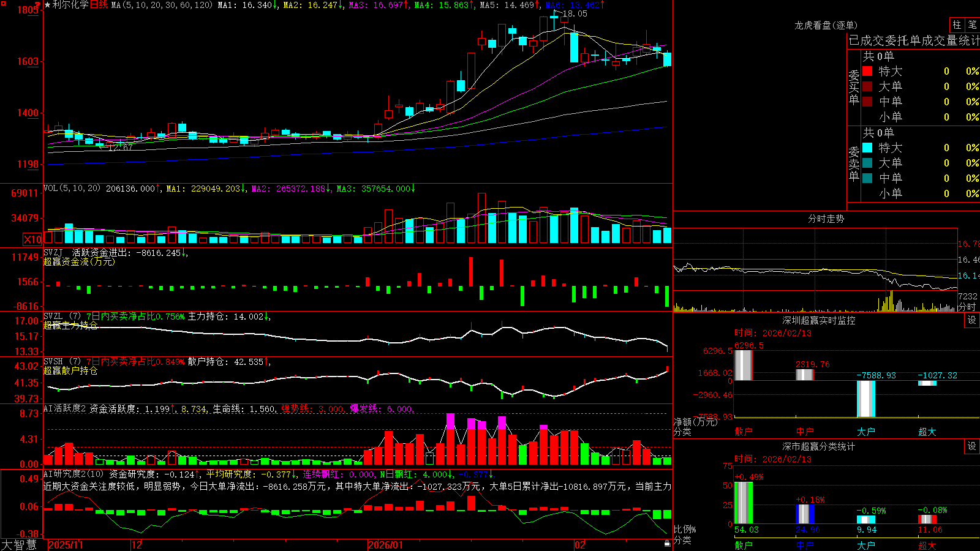This screenshot has width=980, height=551.
Task: Click the 散户 ratio bar labeled +0.49%
Action: click(x=744, y=503)
